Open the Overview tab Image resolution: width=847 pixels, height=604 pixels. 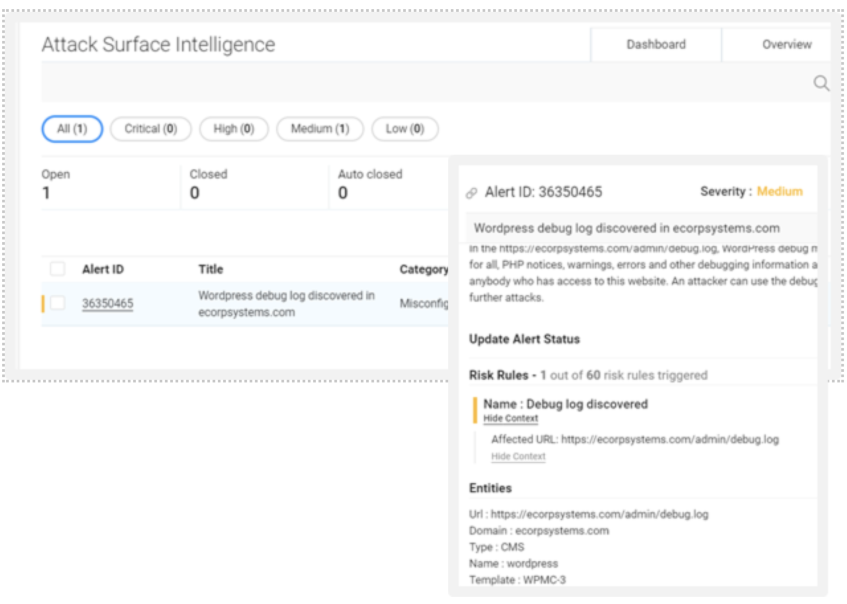click(x=786, y=44)
